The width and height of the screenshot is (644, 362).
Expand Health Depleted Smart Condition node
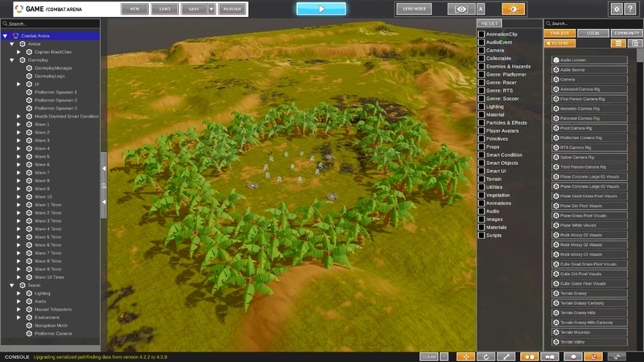[x=19, y=116]
